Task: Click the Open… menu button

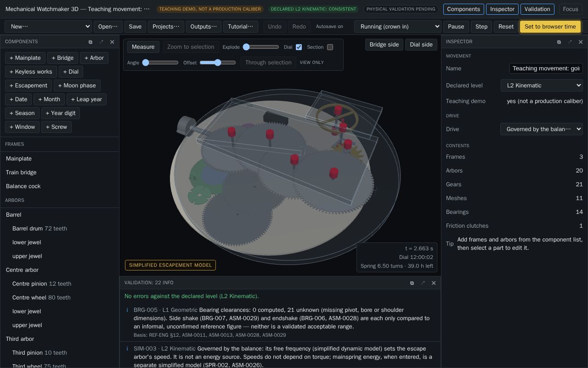Action: [x=108, y=27]
